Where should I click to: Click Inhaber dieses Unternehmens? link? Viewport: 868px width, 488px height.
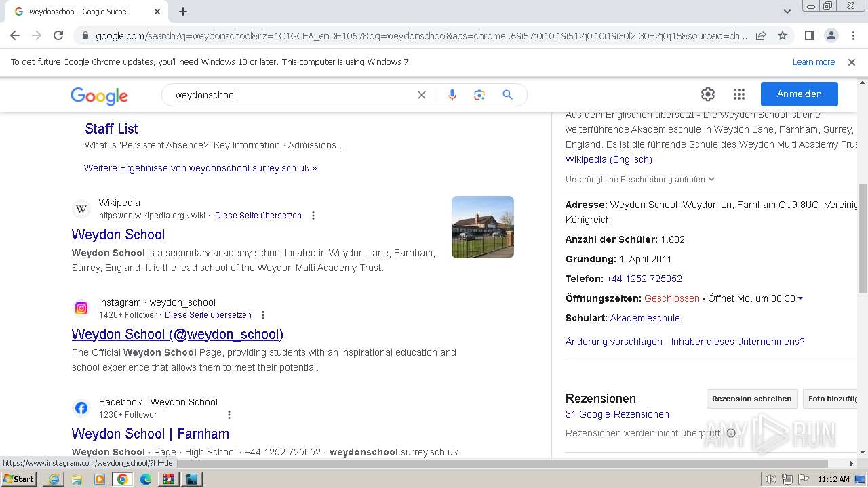click(738, 342)
